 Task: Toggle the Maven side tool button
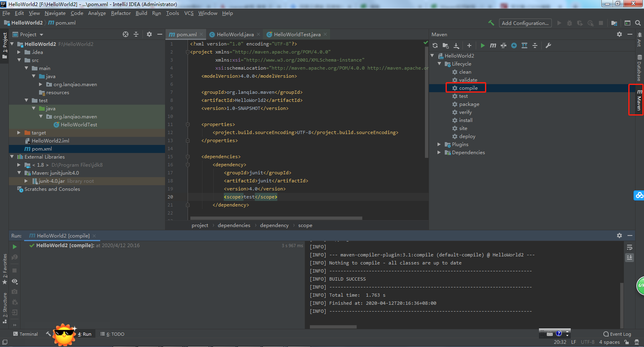(x=639, y=100)
